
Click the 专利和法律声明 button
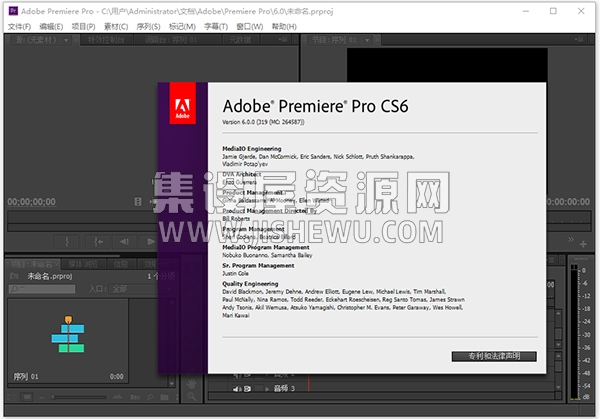coord(494,356)
